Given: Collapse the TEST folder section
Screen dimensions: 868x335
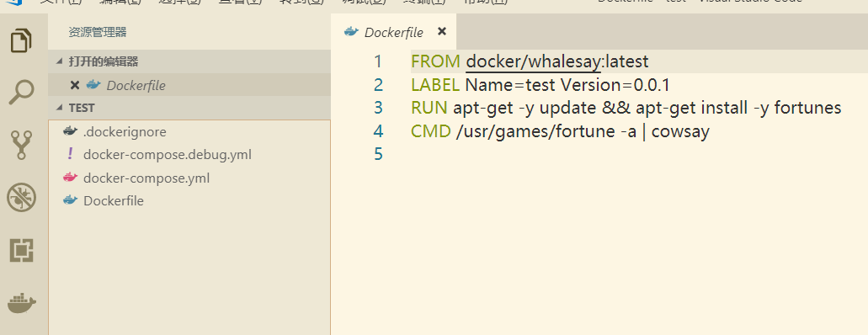Looking at the screenshot, I should tap(189, 108).
